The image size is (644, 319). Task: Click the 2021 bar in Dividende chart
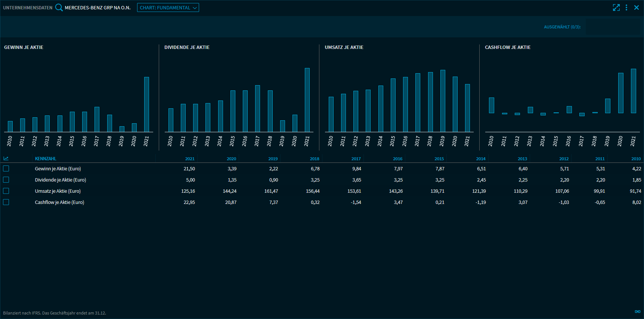pyautogui.click(x=307, y=100)
